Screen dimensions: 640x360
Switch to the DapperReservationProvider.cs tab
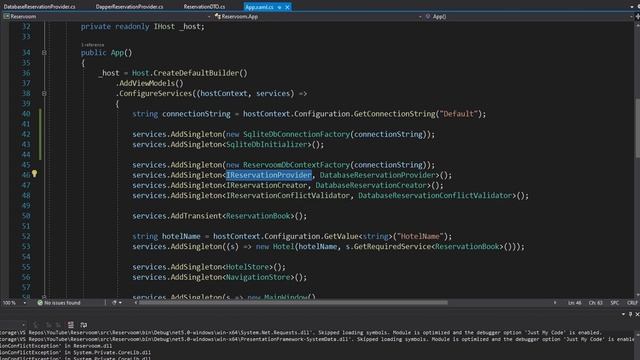[x=129, y=7]
